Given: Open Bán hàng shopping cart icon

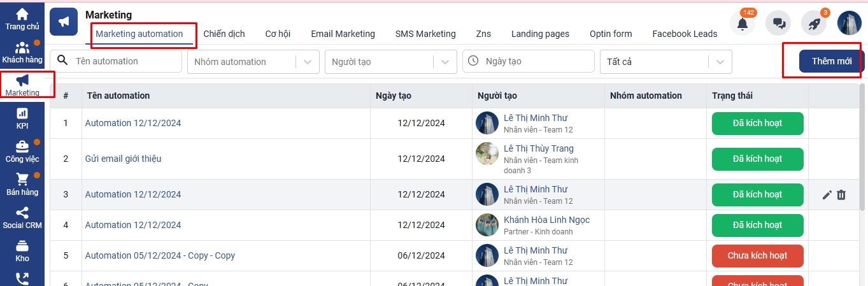Looking at the screenshot, I should pyautogui.click(x=22, y=180).
